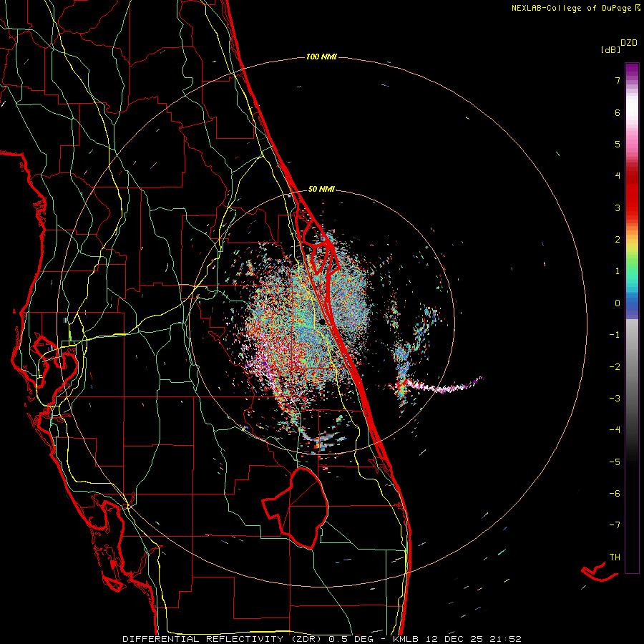644x644 pixels.
Task: Click the "50 NMI" range ring label
Action: pos(321,189)
